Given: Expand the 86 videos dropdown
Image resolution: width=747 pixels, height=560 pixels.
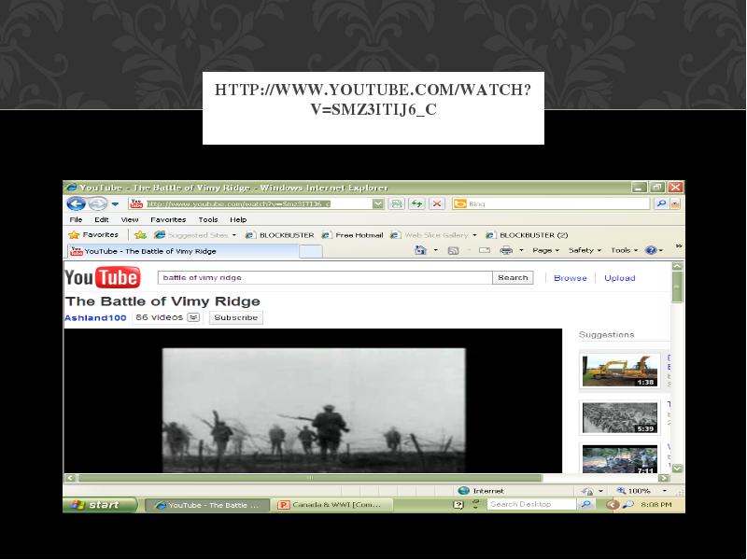Looking at the screenshot, I should pyautogui.click(x=193, y=317).
